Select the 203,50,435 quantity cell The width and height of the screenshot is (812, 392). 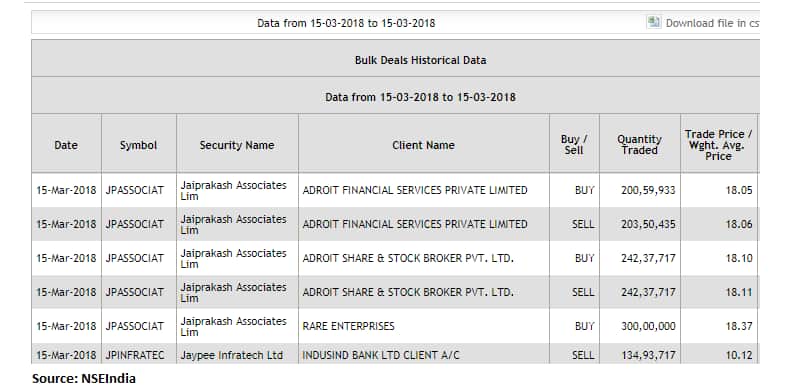tap(648, 224)
